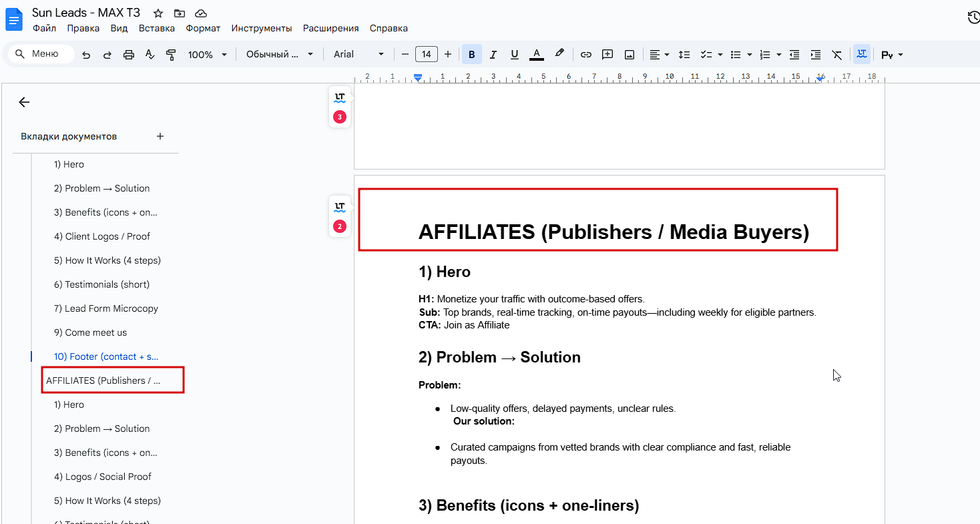
Task: Click the Insert image icon
Action: 629,55
